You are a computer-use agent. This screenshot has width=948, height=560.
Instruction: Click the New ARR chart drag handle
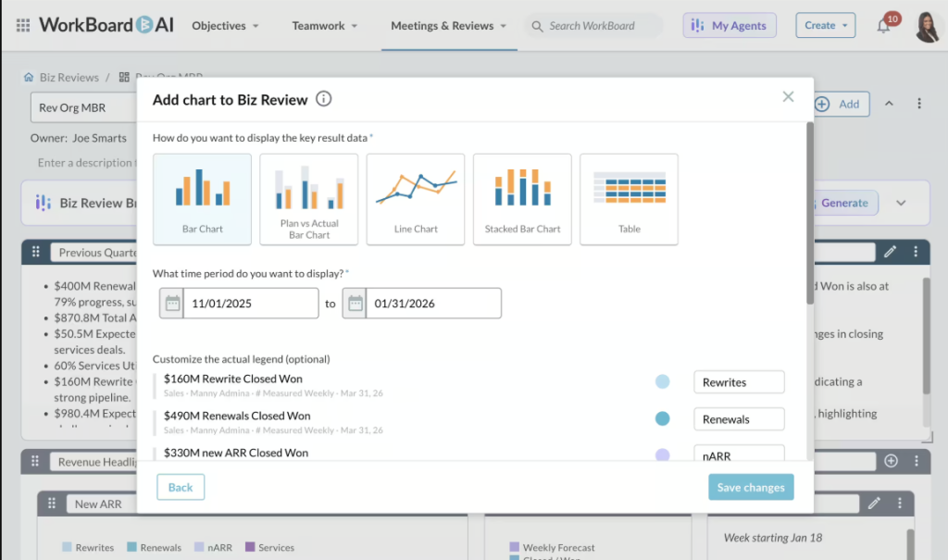[x=52, y=504]
